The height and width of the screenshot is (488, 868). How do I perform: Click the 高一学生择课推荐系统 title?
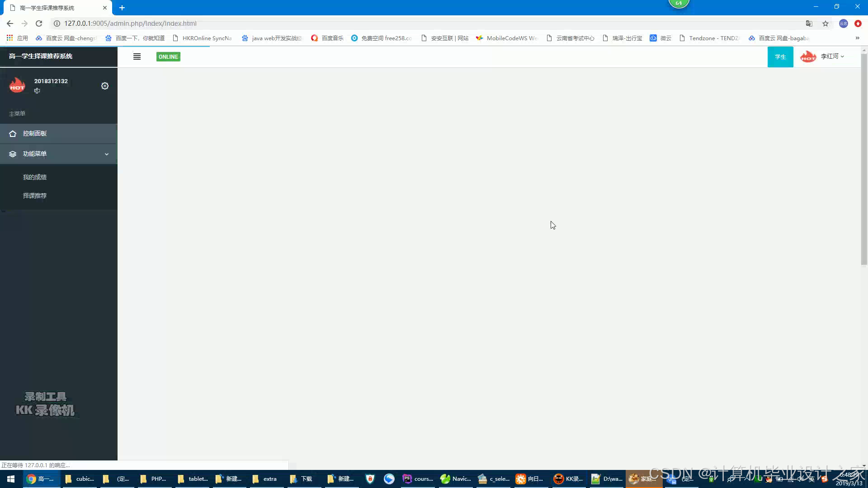pos(41,56)
